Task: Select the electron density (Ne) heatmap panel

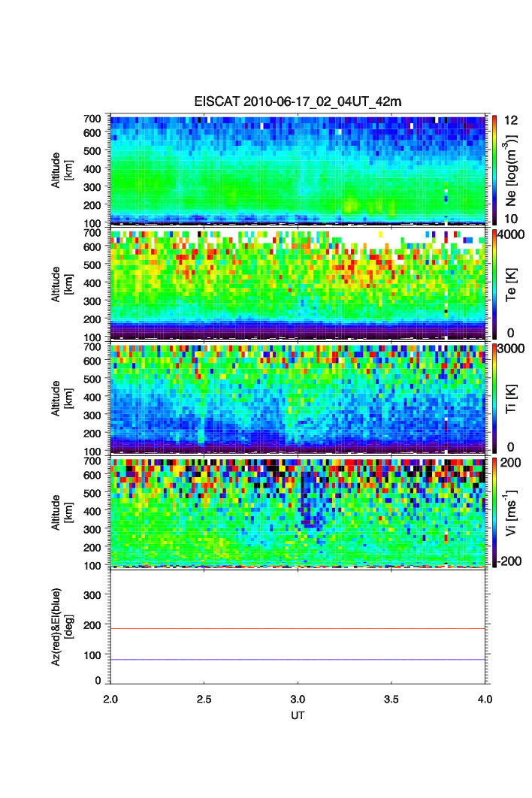Action: tap(298, 169)
